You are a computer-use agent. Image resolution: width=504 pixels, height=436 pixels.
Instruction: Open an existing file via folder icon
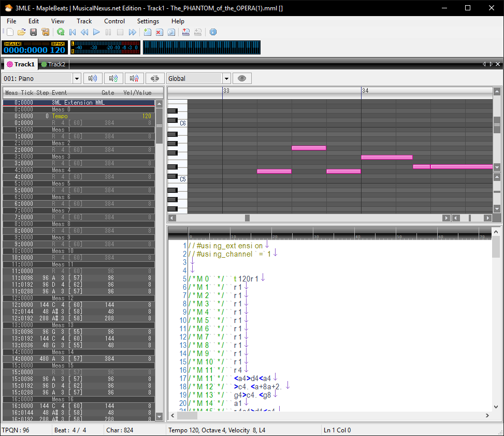tap(22, 32)
